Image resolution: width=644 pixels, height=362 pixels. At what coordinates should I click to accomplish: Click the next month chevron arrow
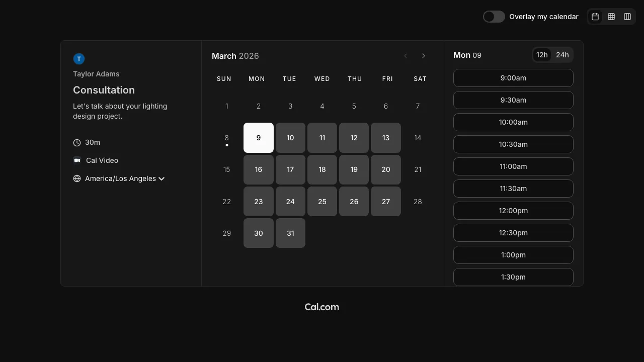[x=424, y=56]
